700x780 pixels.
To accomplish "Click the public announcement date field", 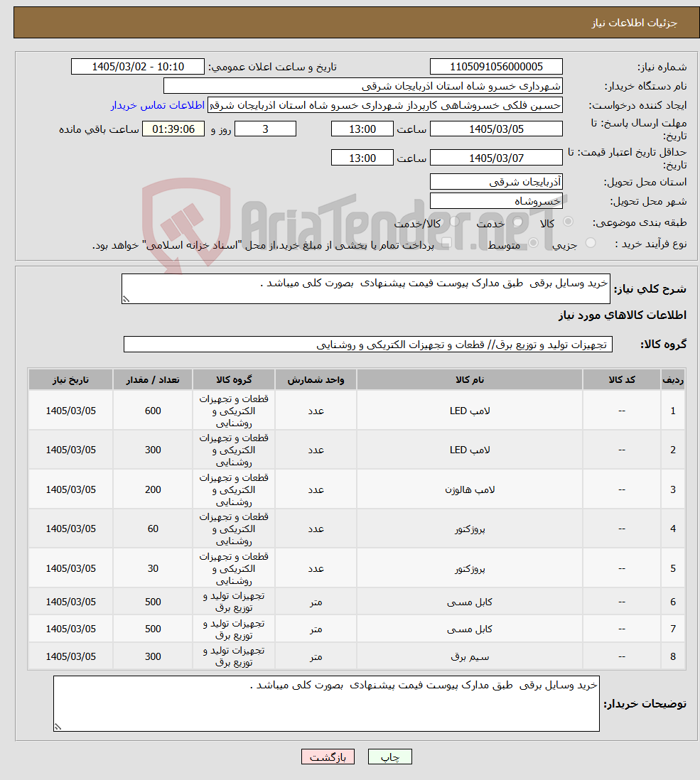I will (x=138, y=67).
